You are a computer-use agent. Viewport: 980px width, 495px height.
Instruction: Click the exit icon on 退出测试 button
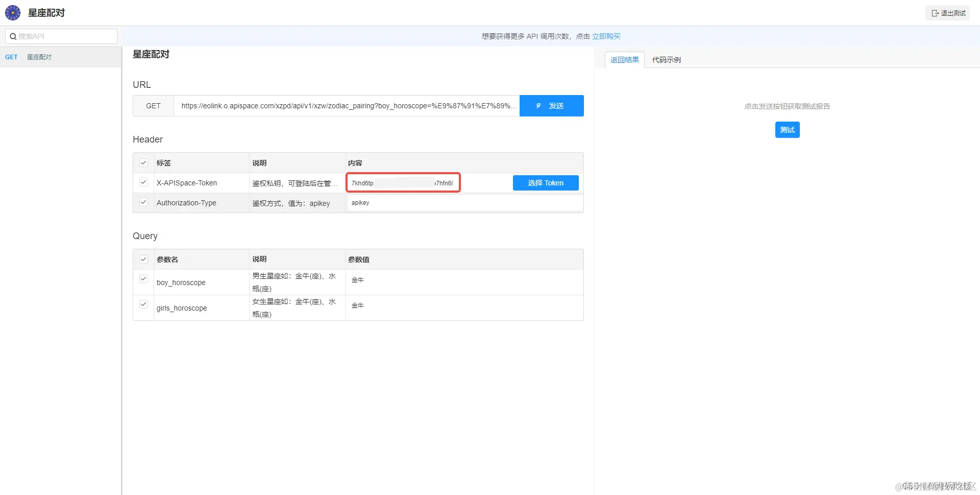[x=935, y=13]
